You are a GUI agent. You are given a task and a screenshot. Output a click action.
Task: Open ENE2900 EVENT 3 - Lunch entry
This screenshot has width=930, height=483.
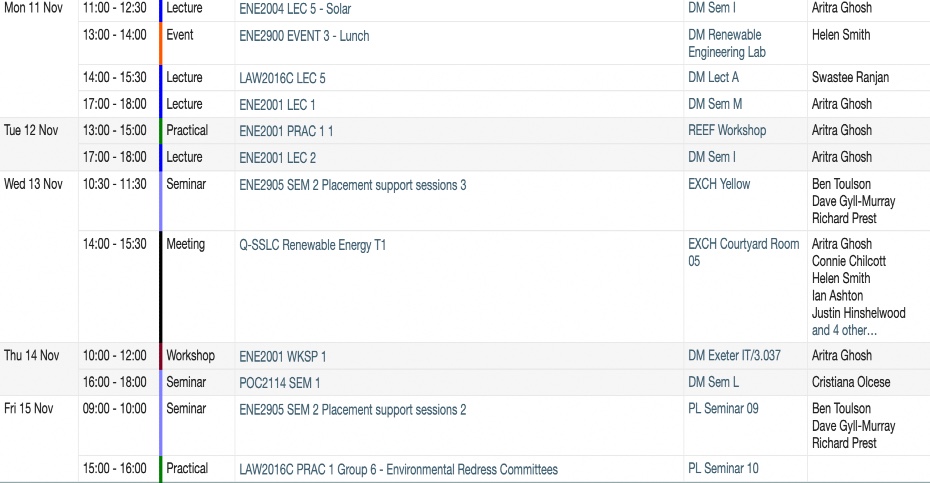[304, 36]
